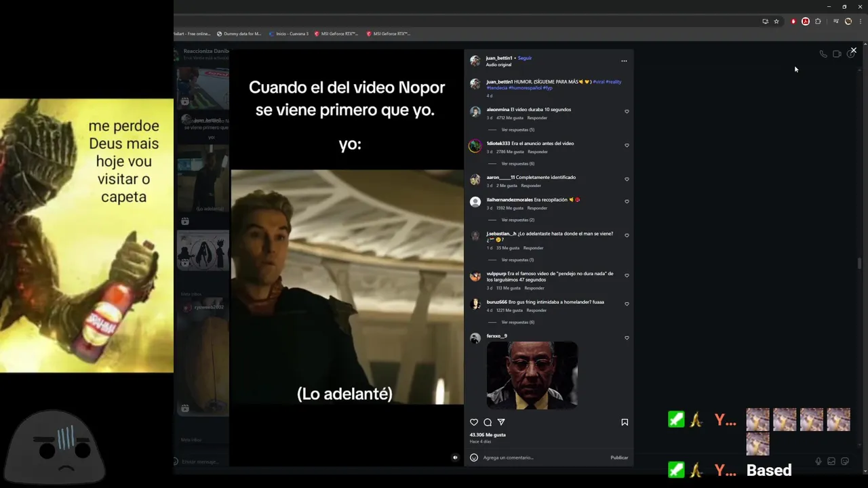
Task: Click the 'Agrega un comentario' field
Action: tap(542, 457)
